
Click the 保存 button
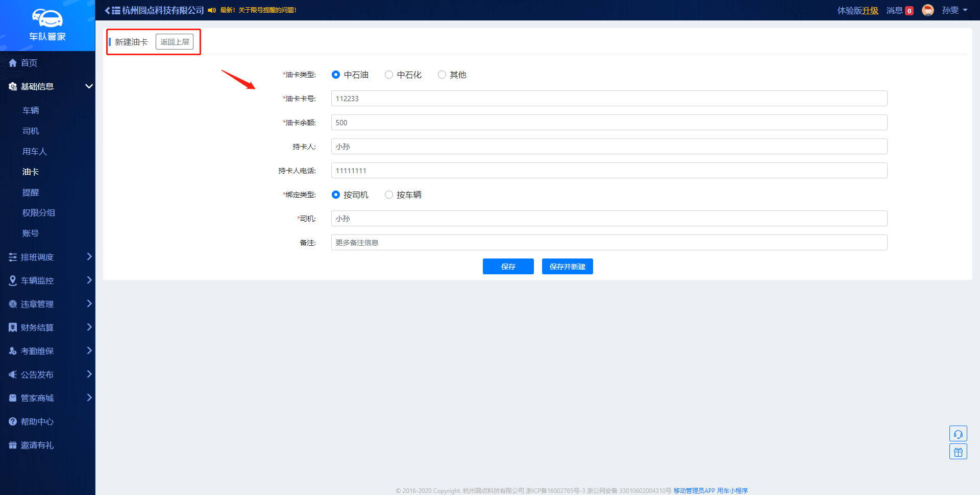tap(508, 267)
